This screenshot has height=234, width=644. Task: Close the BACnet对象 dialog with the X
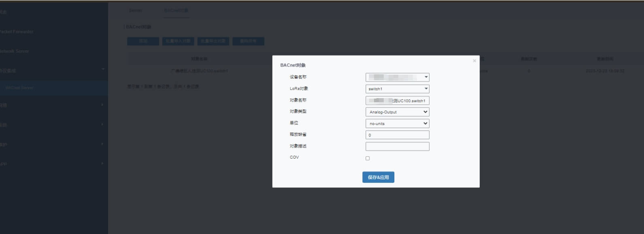tap(474, 61)
